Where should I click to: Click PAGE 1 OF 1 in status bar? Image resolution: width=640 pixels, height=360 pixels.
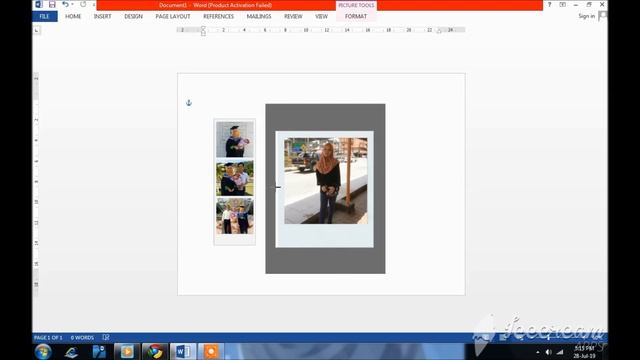[48, 338]
